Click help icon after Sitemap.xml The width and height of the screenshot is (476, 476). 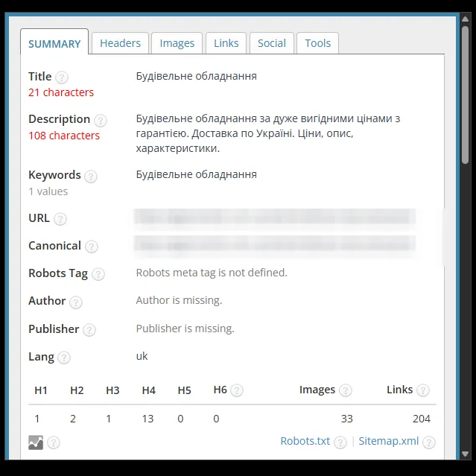(x=429, y=442)
